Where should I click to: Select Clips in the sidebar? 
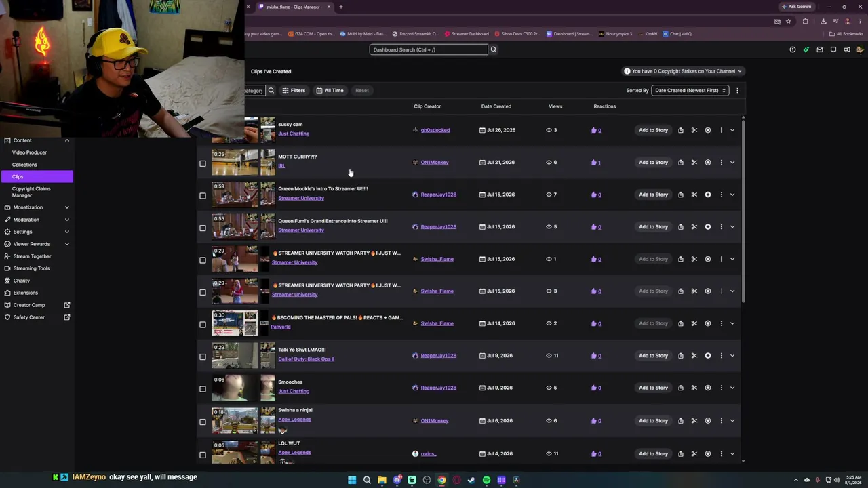point(37,177)
